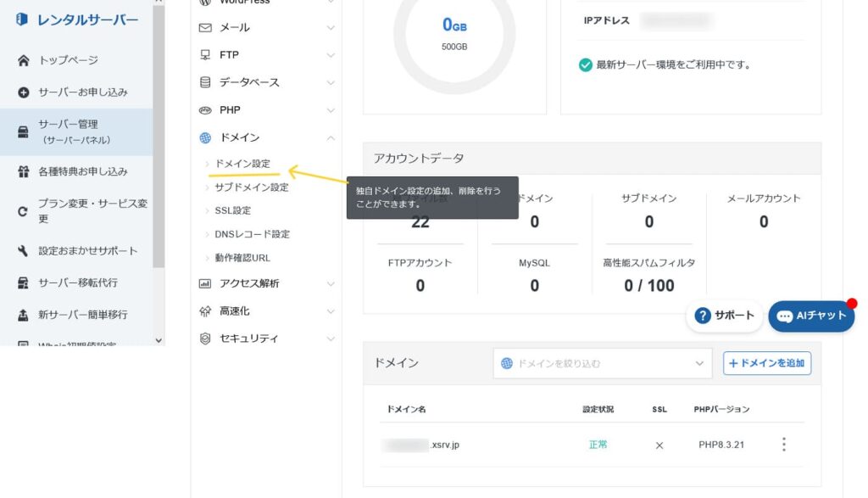Click the server transfer icon beside サーバー移転代行
Image resolution: width=868 pixels, height=498 pixels.
pyautogui.click(x=23, y=283)
